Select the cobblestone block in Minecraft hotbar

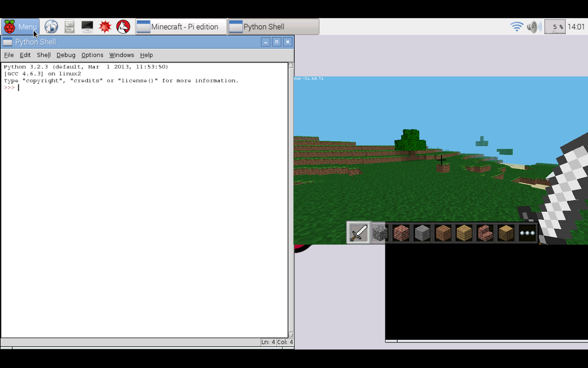click(x=380, y=233)
